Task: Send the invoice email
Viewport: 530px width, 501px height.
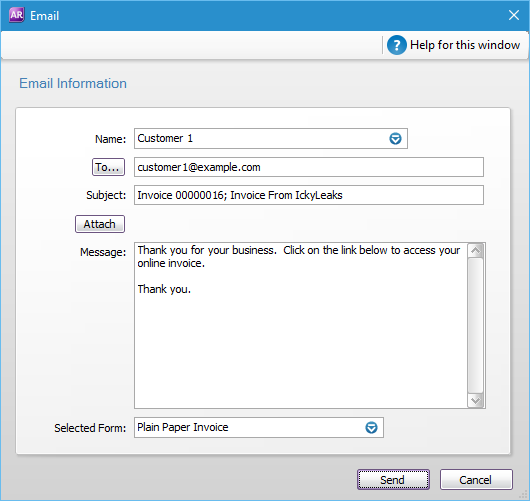Action: (393, 479)
